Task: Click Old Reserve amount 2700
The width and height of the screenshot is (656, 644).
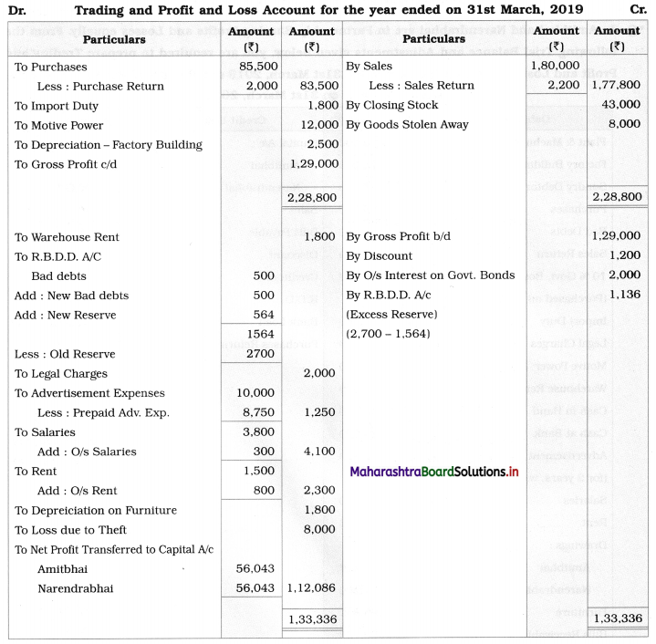Action: pos(260,354)
